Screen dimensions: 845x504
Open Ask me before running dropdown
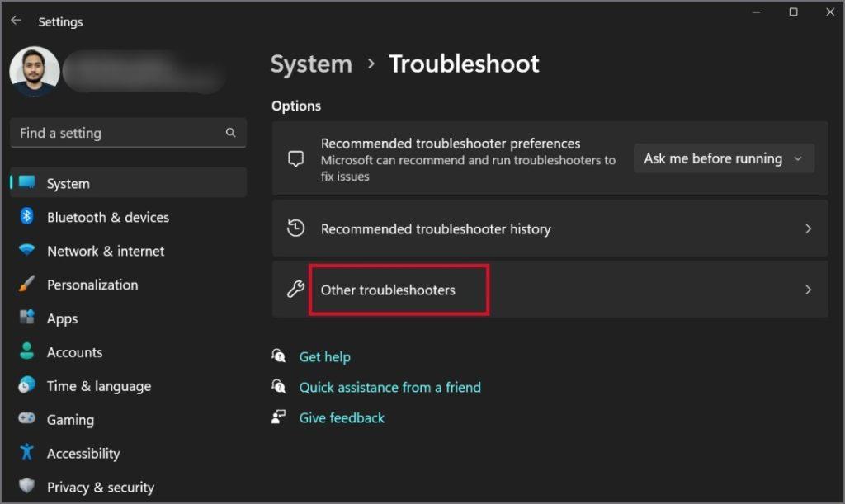tap(724, 158)
